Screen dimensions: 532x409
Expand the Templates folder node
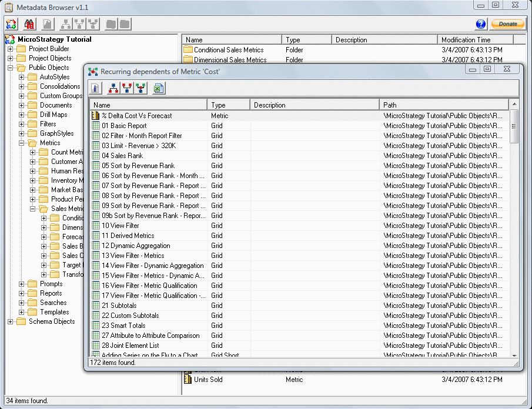(21, 313)
